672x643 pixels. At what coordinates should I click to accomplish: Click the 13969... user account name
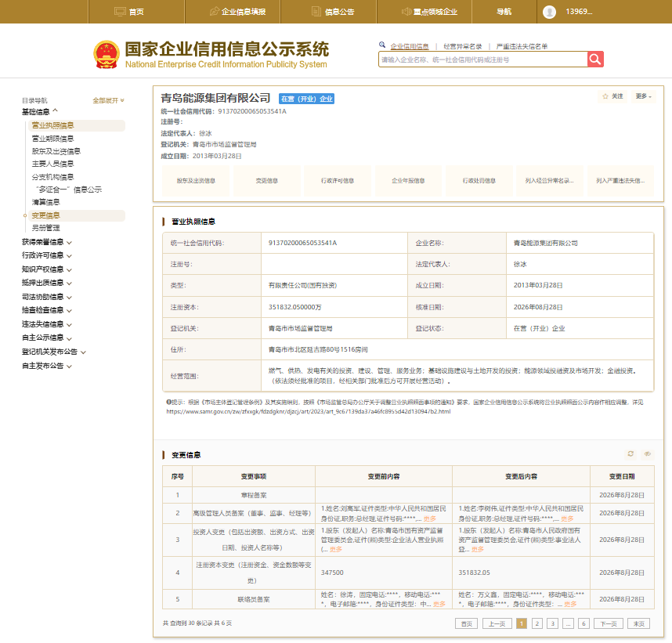[x=579, y=12]
